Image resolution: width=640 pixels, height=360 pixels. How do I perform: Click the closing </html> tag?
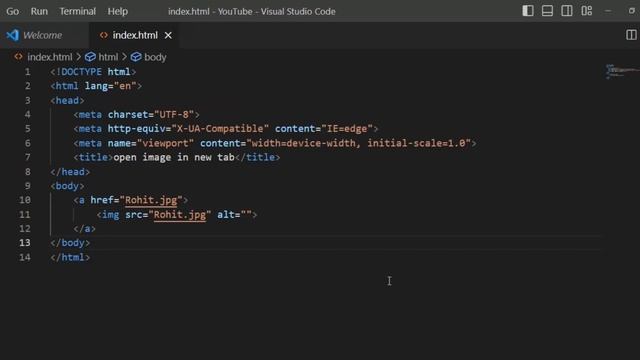(70, 257)
